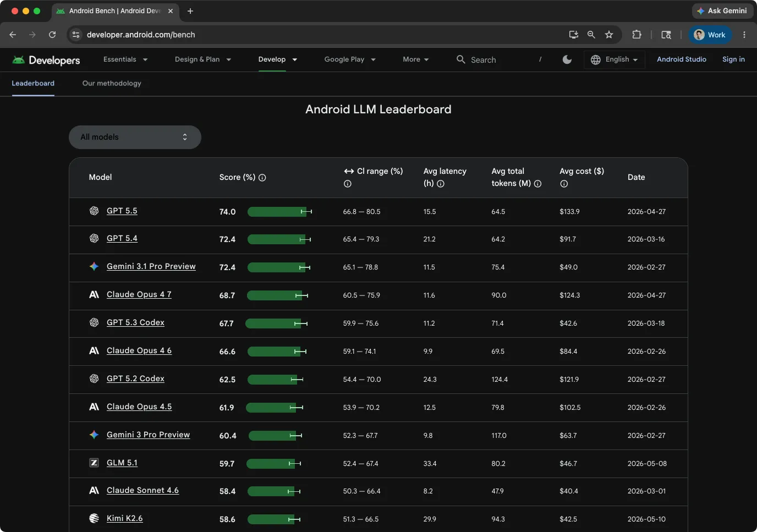This screenshot has width=757, height=532.
Task: Click the Avg total tokens info icon
Action: point(538,184)
